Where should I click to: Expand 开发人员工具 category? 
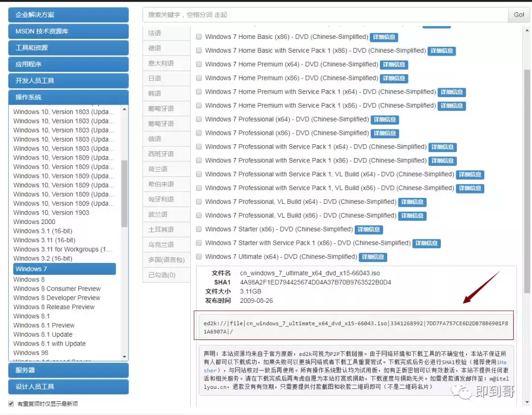click(68, 80)
